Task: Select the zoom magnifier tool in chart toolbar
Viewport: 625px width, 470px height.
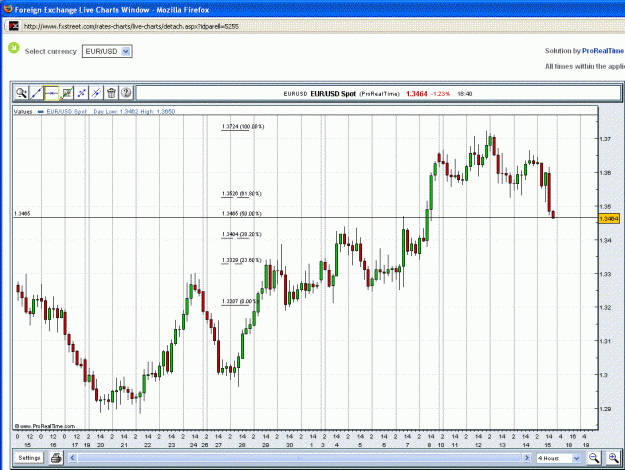Action: (x=21, y=93)
